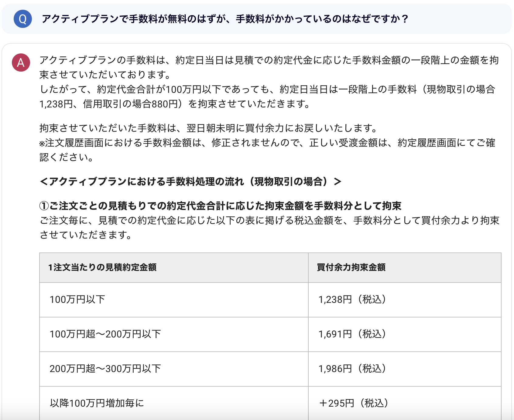
Task: Click the blue Q question icon
Action: [x=23, y=19]
